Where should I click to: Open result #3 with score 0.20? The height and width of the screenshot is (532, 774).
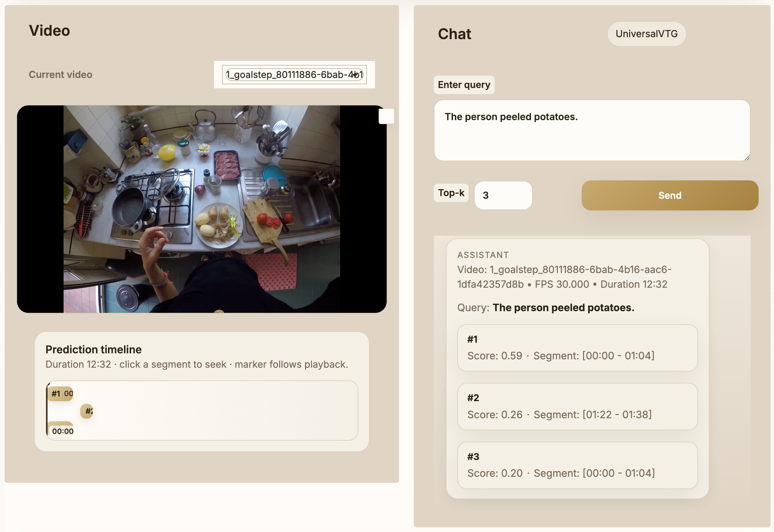[578, 465]
